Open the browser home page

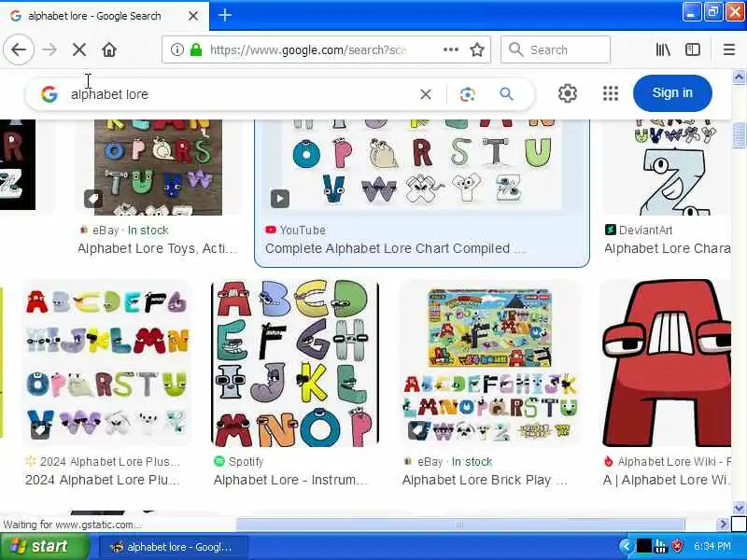109,49
